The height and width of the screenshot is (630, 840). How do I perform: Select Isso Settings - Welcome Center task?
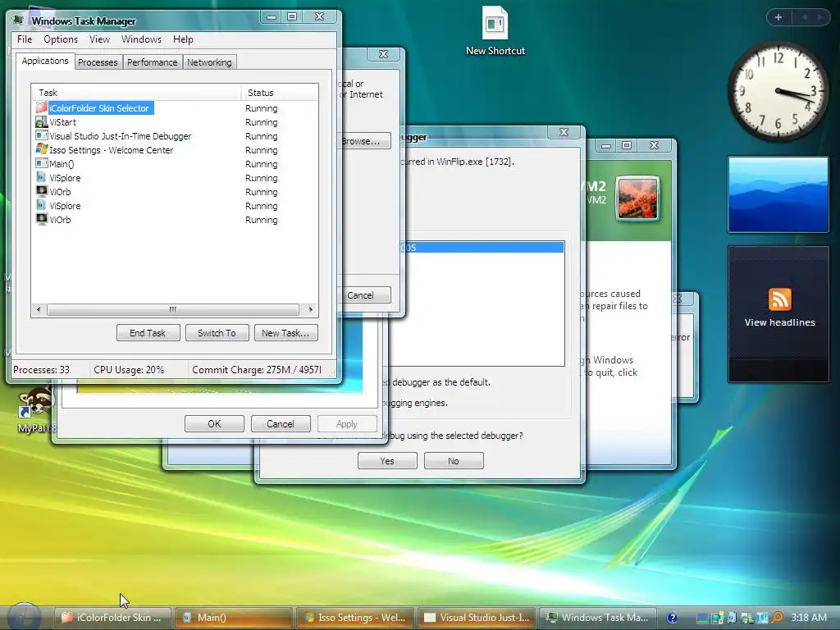175,150
